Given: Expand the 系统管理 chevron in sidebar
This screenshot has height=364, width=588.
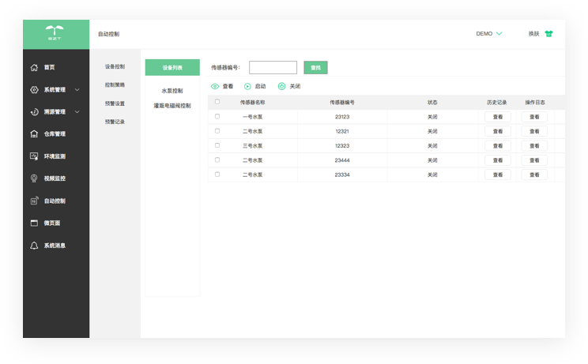Looking at the screenshot, I should (77, 90).
